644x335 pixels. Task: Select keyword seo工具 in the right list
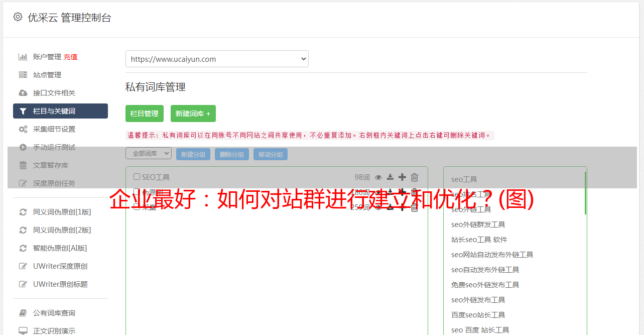(x=464, y=179)
